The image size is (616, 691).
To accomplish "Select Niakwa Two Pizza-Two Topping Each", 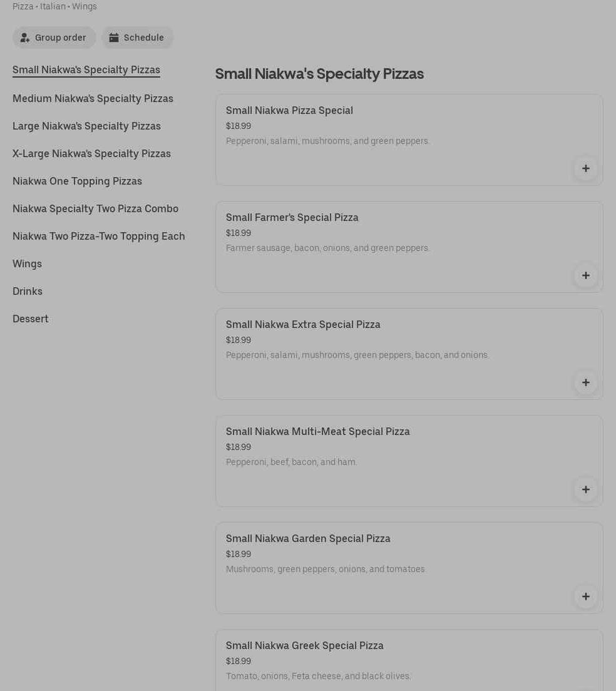I will coord(99,236).
